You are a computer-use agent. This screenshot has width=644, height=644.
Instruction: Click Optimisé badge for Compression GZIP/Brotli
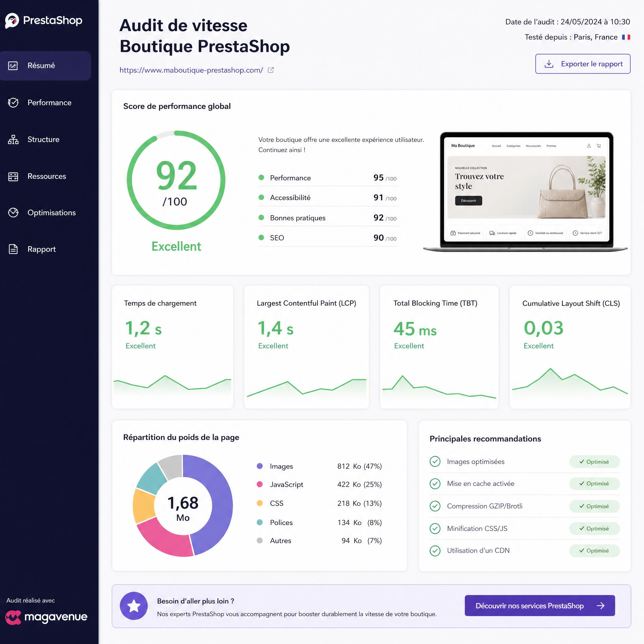click(x=594, y=506)
